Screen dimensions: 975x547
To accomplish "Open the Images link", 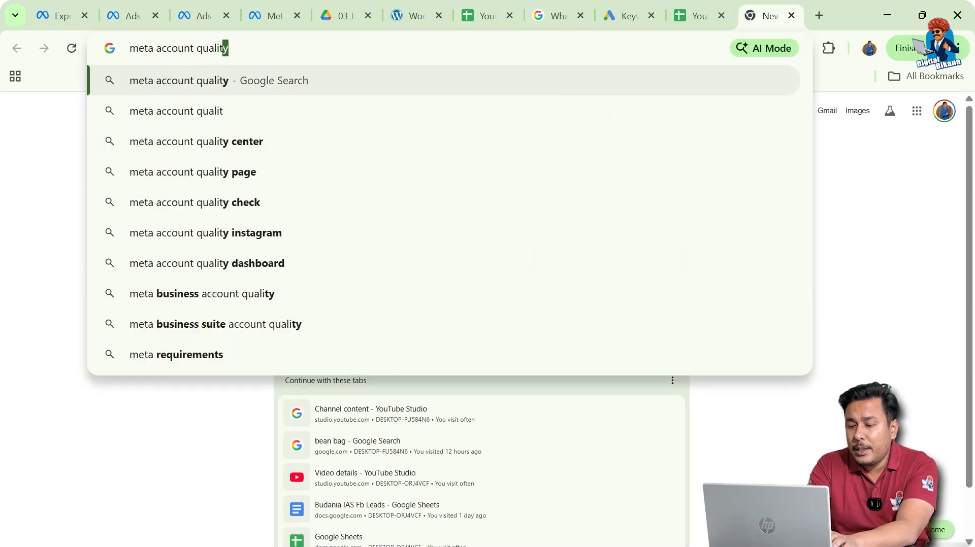I will pyautogui.click(x=857, y=110).
